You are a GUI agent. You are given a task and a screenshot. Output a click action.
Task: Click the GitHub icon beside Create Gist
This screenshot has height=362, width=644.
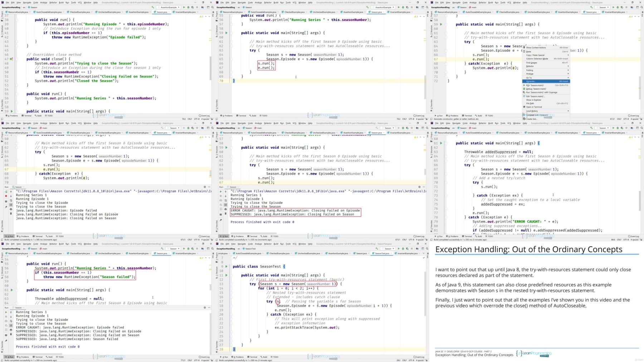[524, 119]
